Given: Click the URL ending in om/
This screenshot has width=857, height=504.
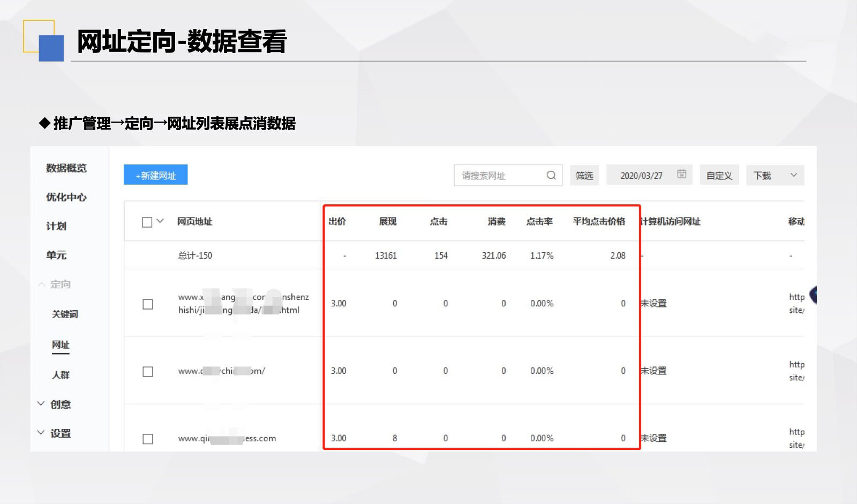Looking at the screenshot, I should point(222,371).
